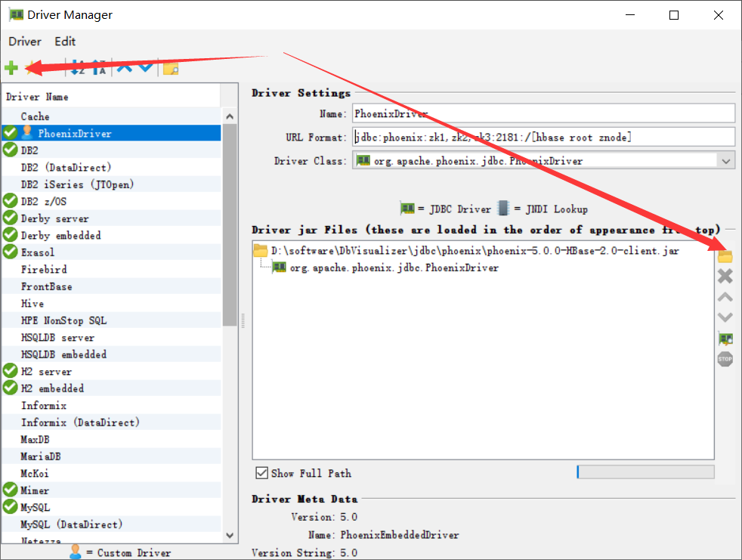Screen dimensions: 742x560
Task: Create a new driver with the plus icon
Action: (11, 68)
